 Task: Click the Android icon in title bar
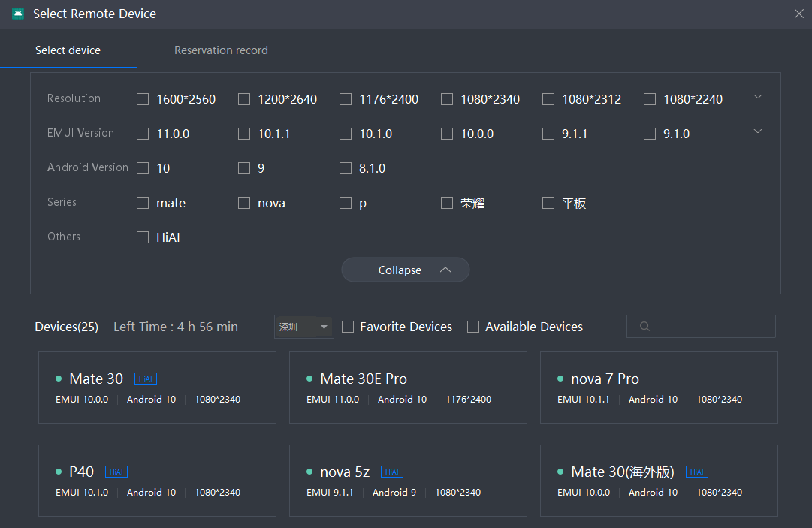pyautogui.click(x=18, y=14)
